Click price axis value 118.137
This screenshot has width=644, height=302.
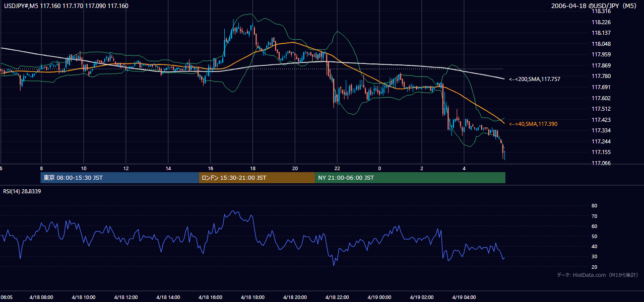click(x=601, y=33)
